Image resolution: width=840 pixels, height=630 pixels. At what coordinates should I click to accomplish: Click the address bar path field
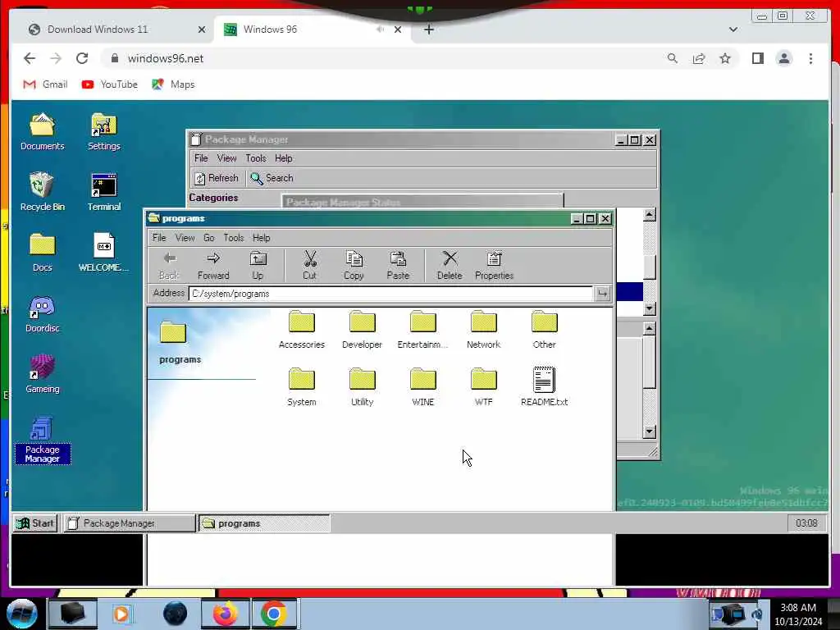pos(390,294)
